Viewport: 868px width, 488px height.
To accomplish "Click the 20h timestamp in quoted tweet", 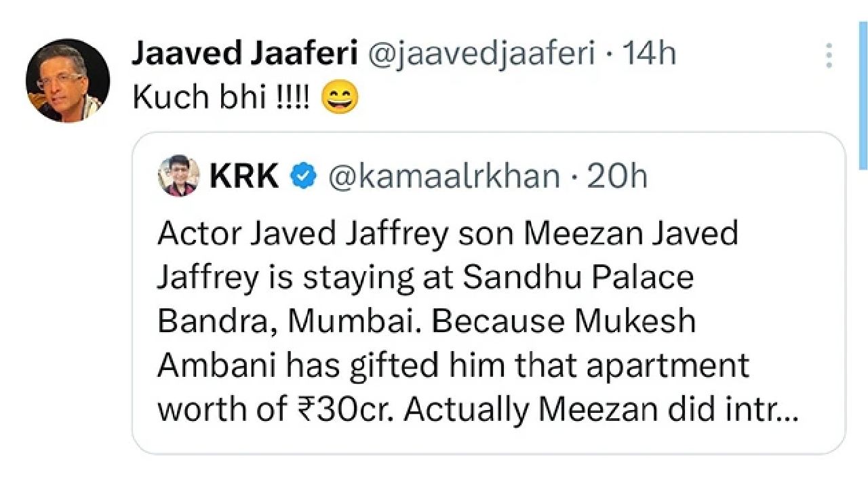I will [617, 177].
